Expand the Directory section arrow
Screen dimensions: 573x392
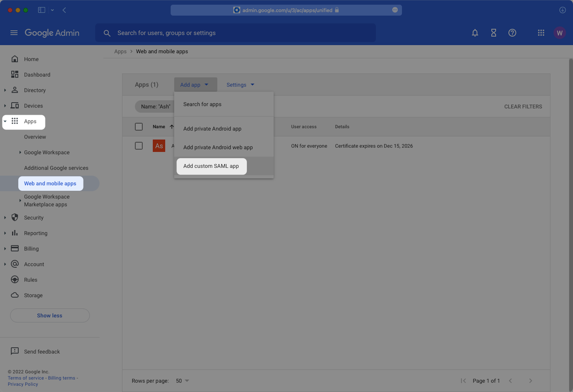tap(5, 90)
